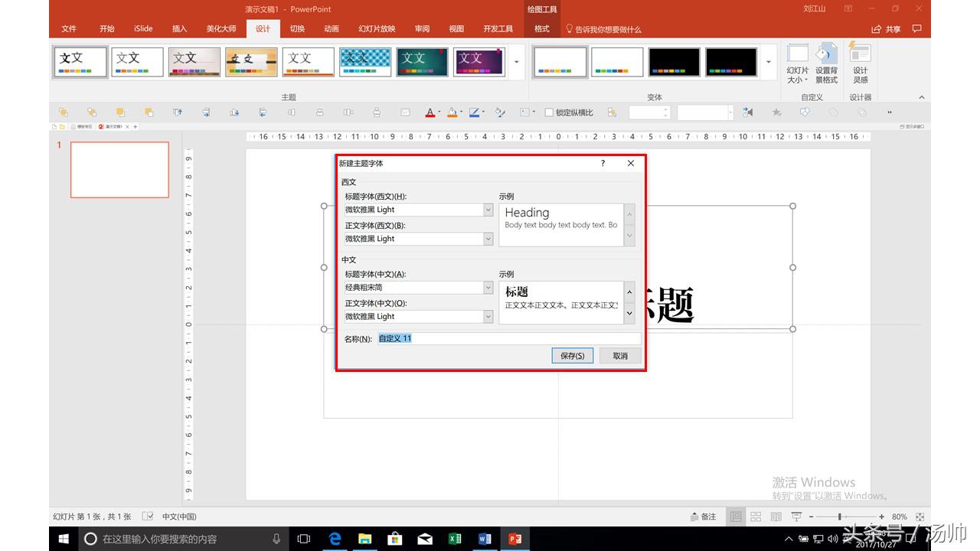Image resolution: width=980 pixels, height=551 pixels.
Task: Expand Western heading font (标题字体西文) dropdown
Action: 488,210
